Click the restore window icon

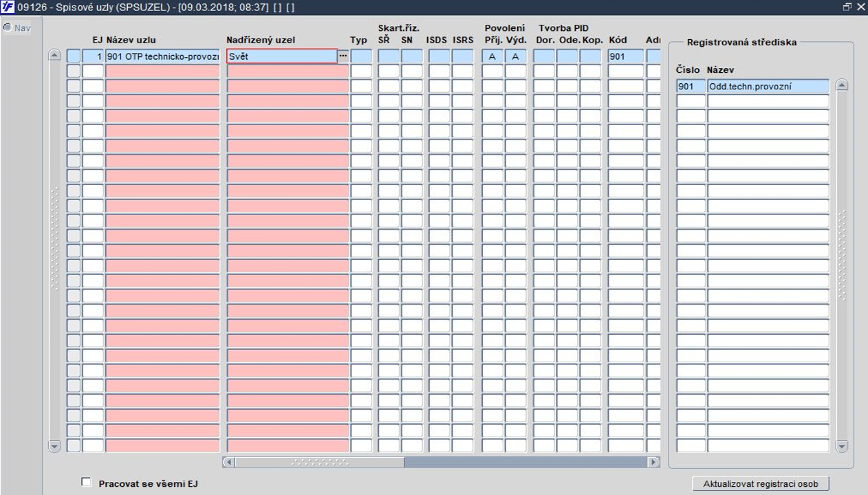[847, 7]
